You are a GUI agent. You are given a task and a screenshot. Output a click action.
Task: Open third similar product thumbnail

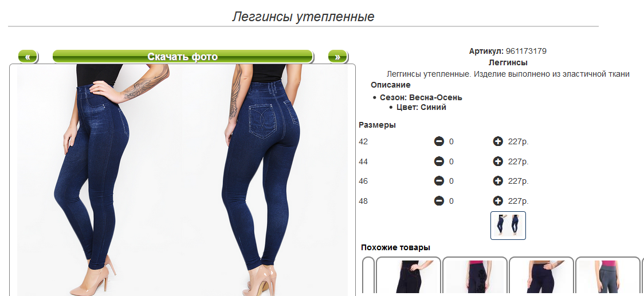542,277
